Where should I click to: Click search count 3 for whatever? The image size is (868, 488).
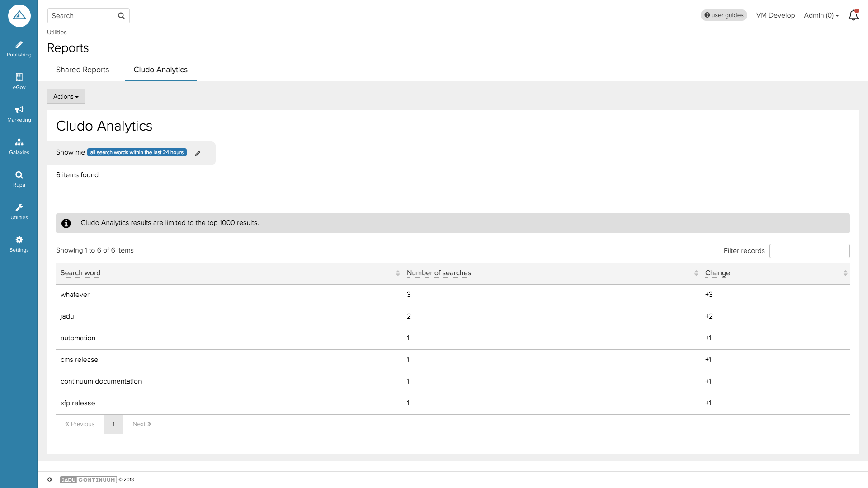[x=409, y=295]
